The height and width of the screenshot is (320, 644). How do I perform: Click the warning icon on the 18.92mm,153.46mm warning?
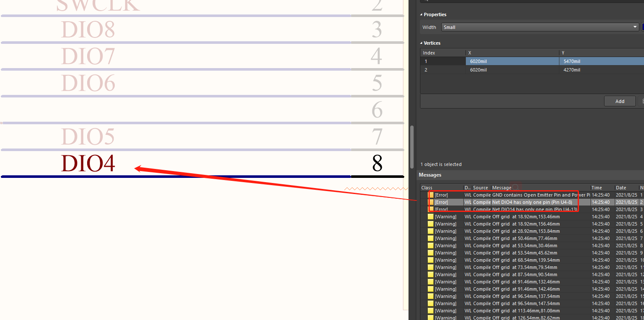click(431, 216)
